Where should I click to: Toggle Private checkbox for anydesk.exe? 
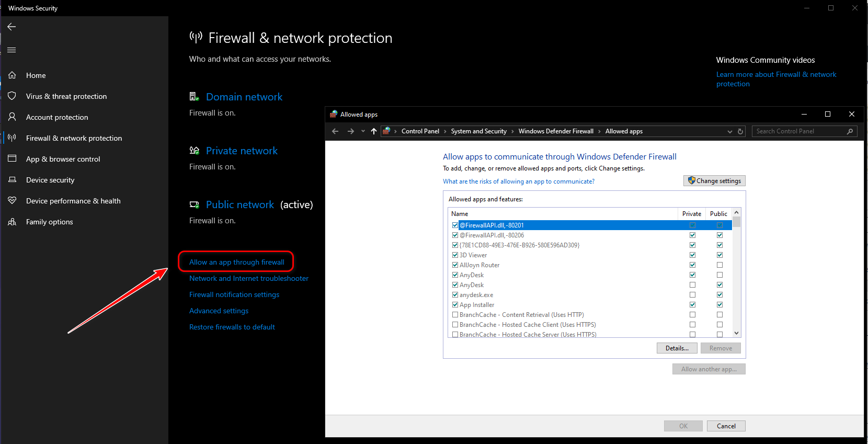(692, 295)
